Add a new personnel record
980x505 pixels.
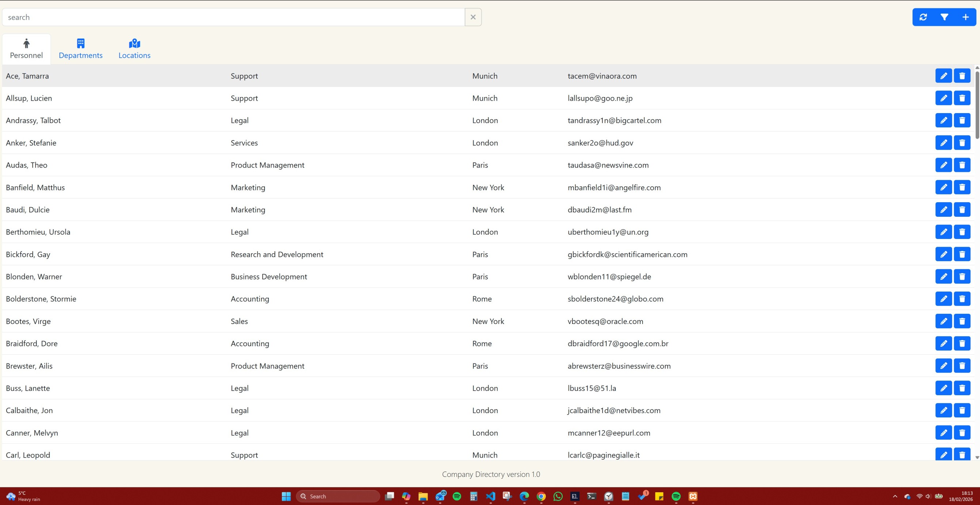click(x=965, y=17)
